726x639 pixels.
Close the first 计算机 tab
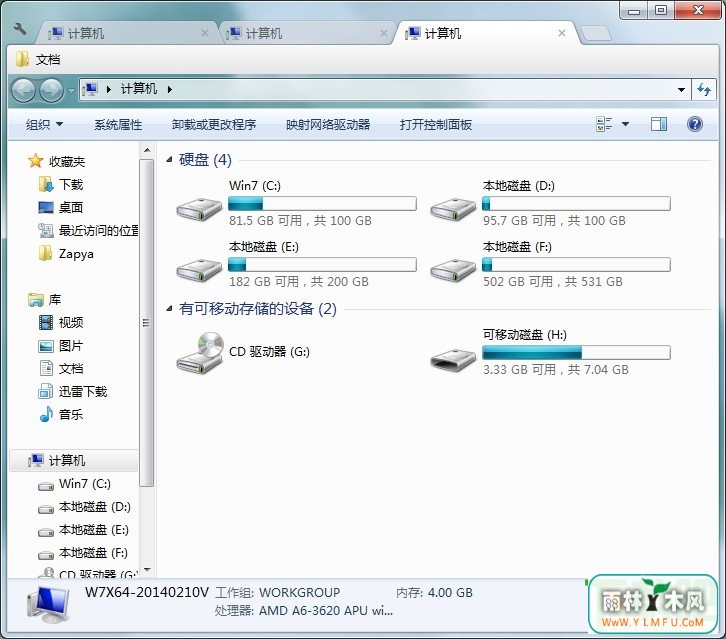[x=205, y=33]
